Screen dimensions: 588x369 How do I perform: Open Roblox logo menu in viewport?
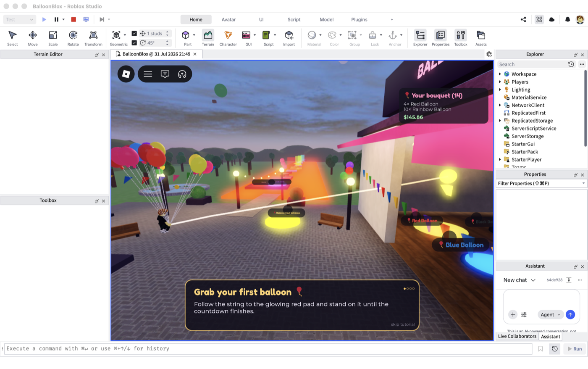click(126, 74)
